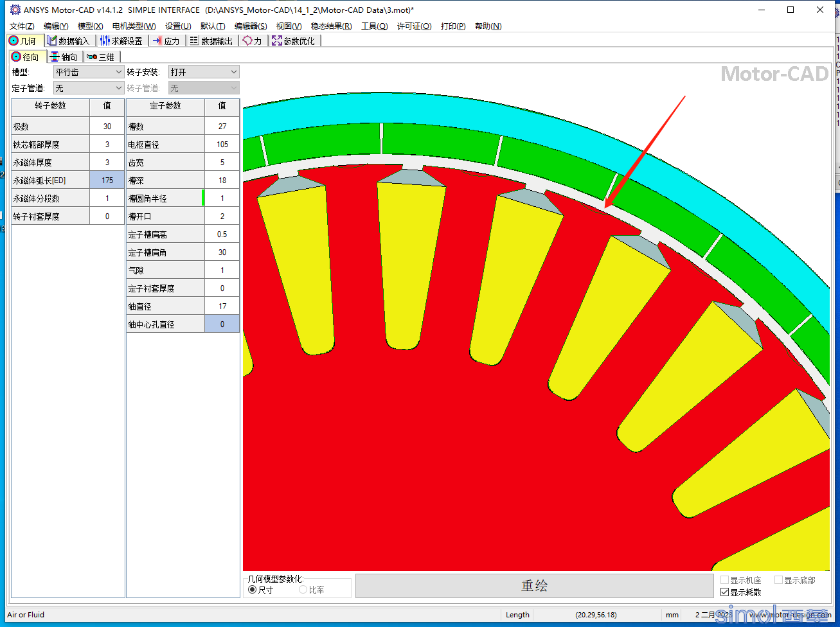
Task: Edit the 定子衬套厚度 value field
Action: [x=222, y=288]
